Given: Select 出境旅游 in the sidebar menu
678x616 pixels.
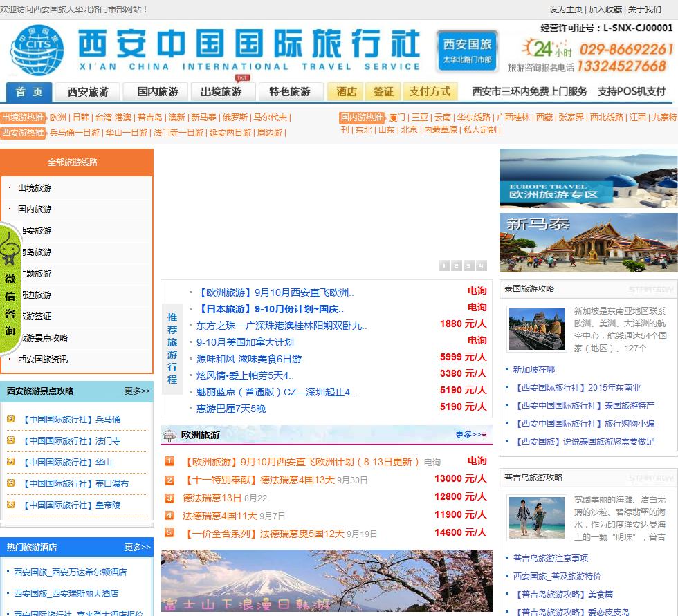Looking at the screenshot, I should (x=35, y=188).
